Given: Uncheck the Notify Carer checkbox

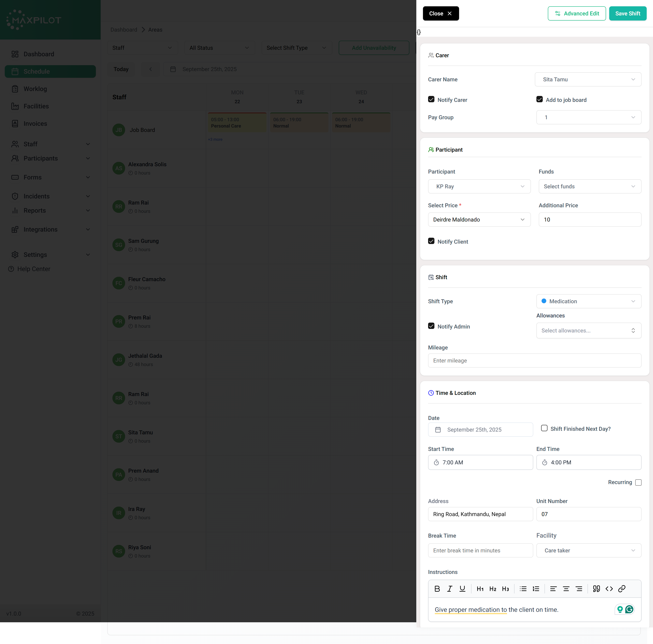Looking at the screenshot, I should tap(431, 100).
